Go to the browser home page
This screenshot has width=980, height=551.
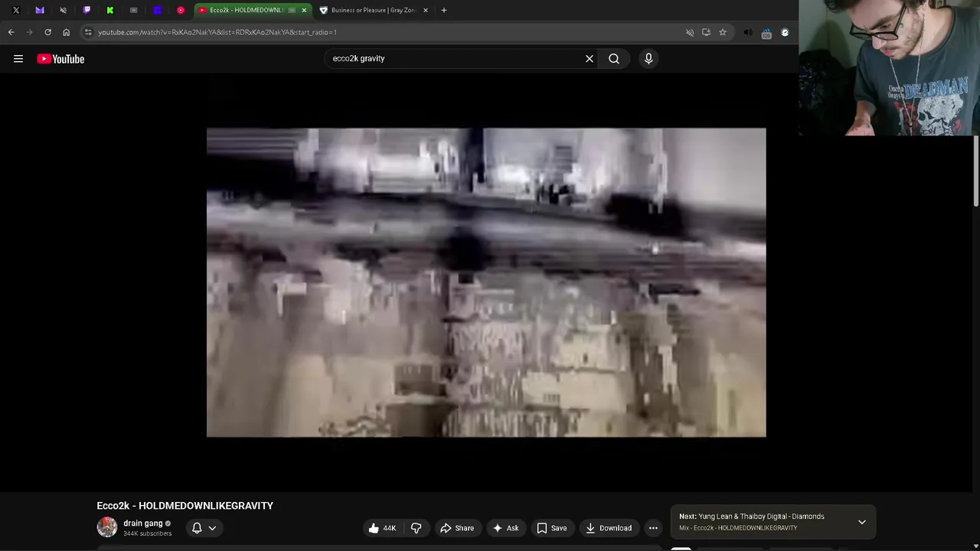point(66,32)
